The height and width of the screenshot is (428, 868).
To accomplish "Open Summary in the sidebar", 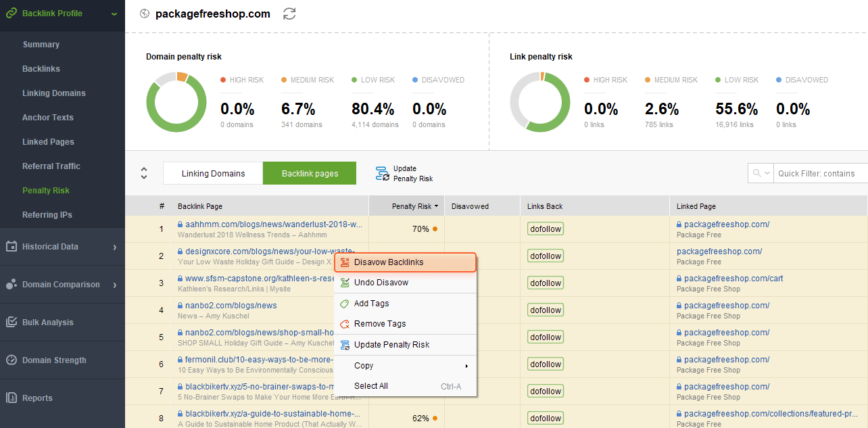I will pos(41,45).
